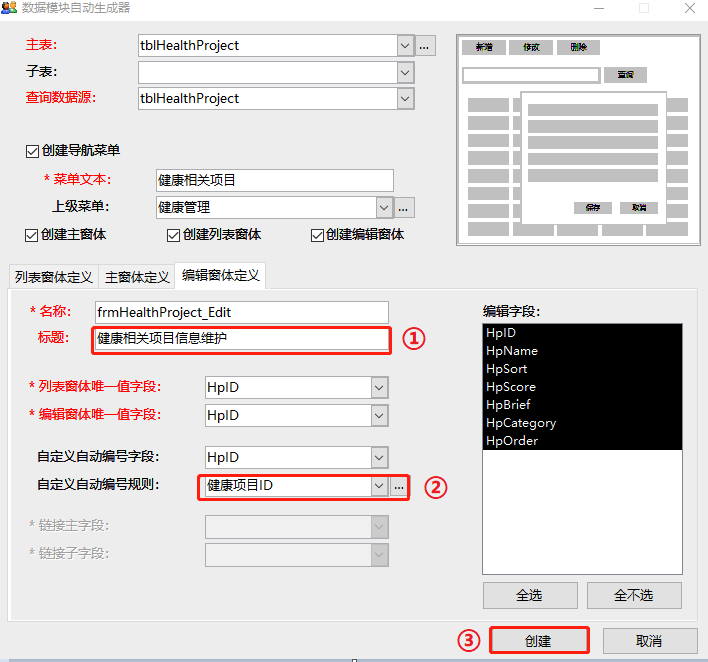Select the 编辑窗体定义 tab

(x=220, y=275)
